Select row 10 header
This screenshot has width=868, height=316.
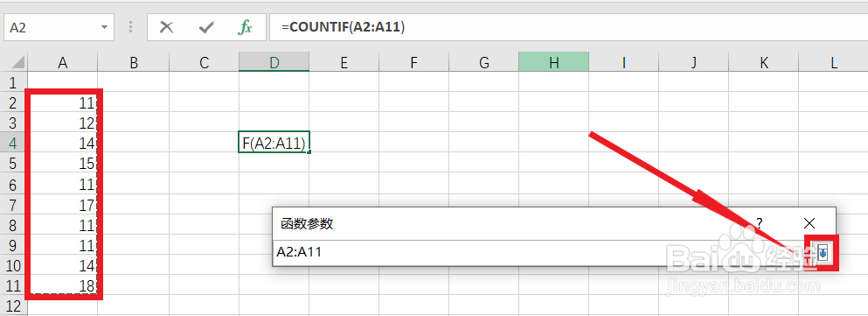point(14,265)
